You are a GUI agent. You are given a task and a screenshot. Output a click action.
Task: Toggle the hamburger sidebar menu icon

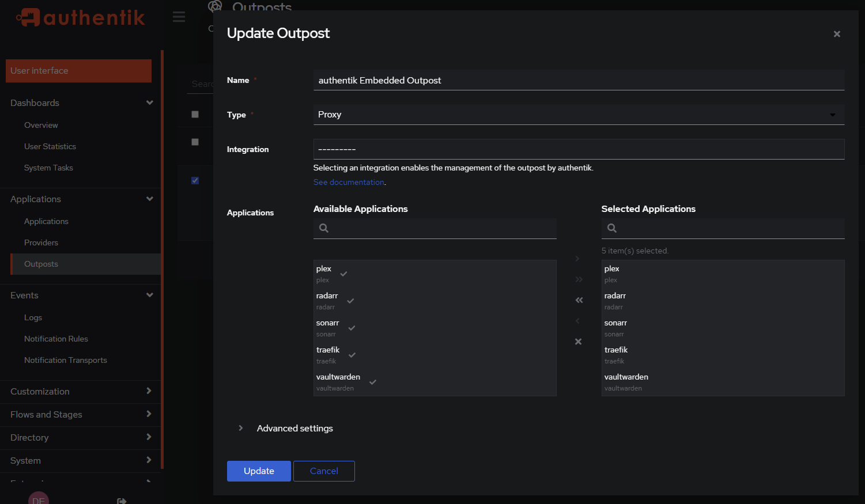[179, 17]
